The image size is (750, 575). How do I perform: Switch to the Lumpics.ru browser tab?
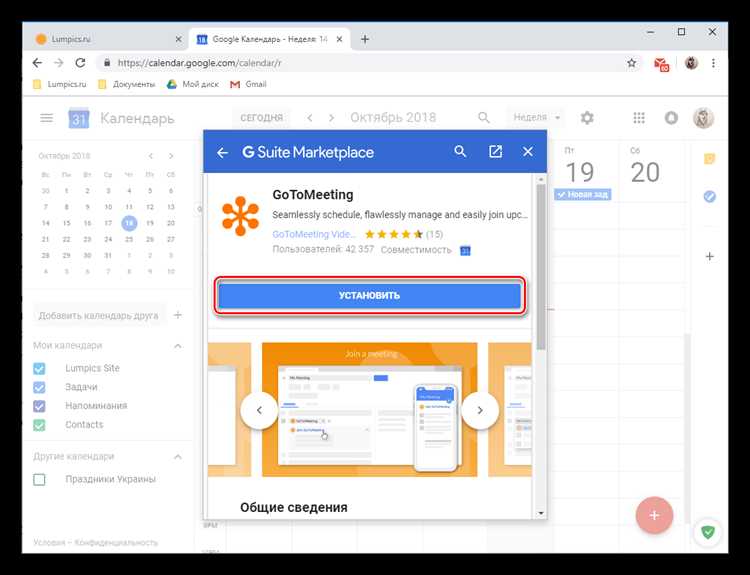pyautogui.click(x=104, y=39)
